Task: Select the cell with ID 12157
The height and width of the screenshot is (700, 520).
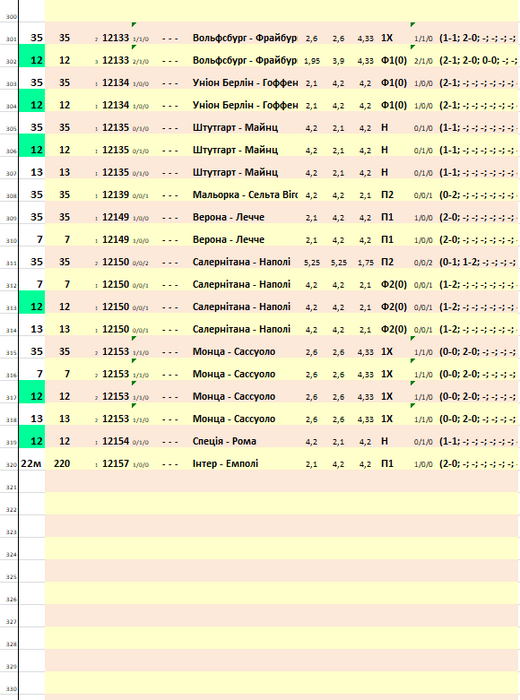Action: 116,463
